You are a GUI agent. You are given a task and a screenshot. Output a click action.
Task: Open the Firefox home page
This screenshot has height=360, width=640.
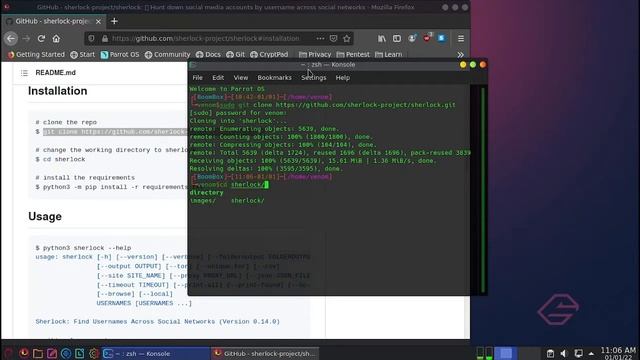point(56,38)
